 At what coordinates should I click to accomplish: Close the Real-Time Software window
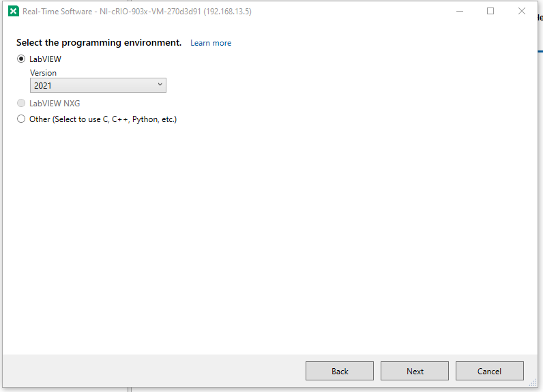click(522, 11)
